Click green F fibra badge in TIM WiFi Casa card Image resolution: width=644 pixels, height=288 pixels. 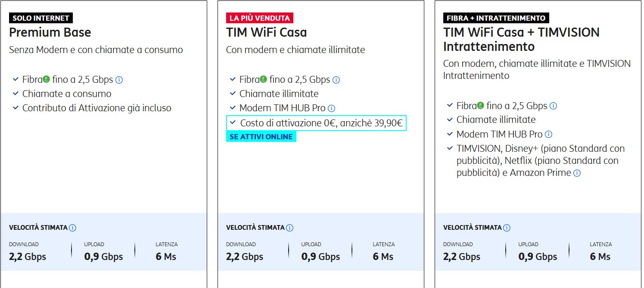pos(264,79)
